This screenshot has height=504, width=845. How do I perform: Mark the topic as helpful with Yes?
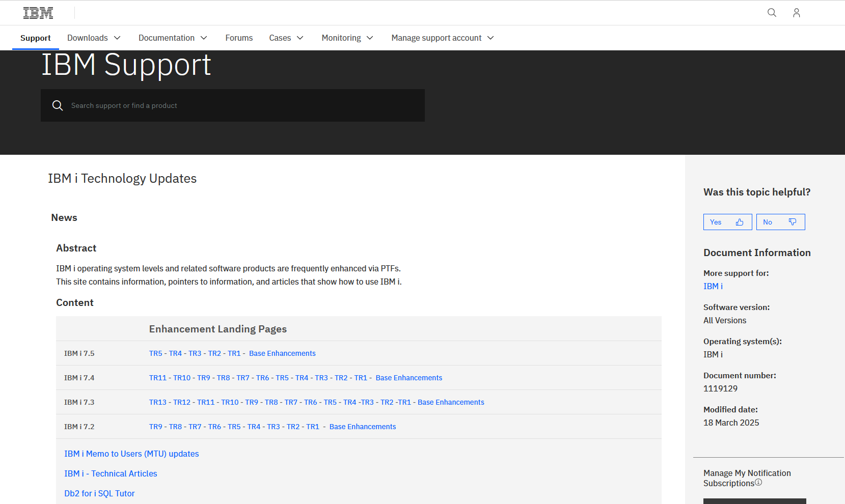click(728, 222)
